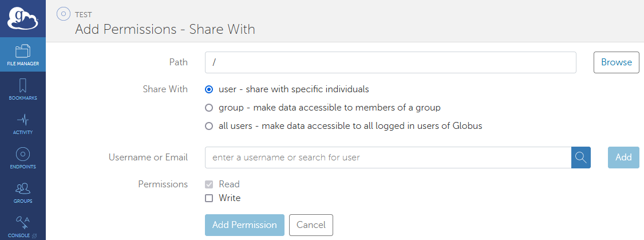Image resolution: width=644 pixels, height=240 pixels.
Task: Open the File Manager sidebar icon
Action: click(23, 55)
